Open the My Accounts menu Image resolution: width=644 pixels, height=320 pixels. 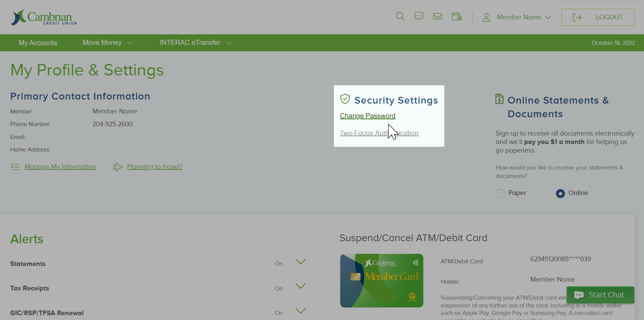[x=38, y=42]
